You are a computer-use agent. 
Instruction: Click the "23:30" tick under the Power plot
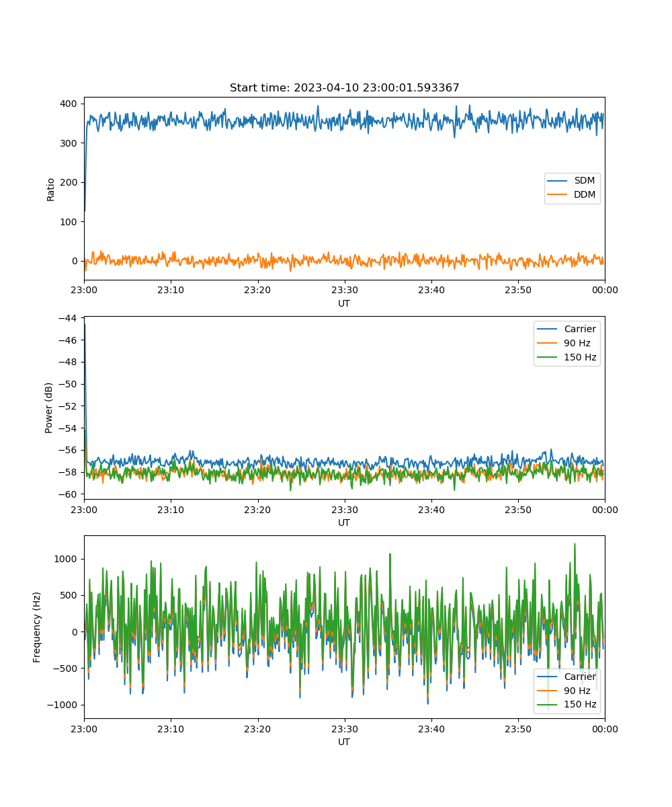[x=344, y=510]
